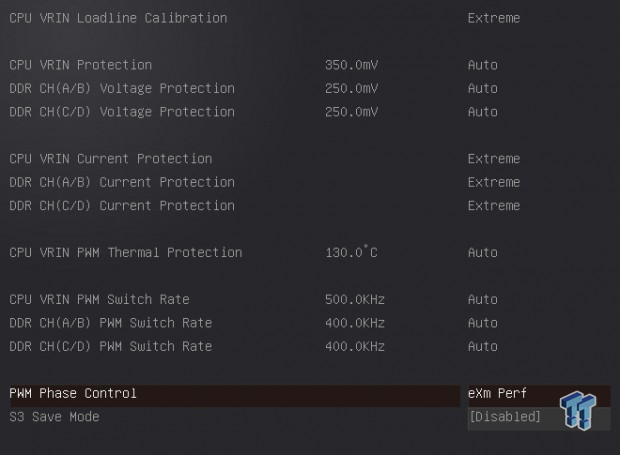Select the 350.0mV CPU VRIN Protection reading
The width and height of the screenshot is (620, 455).
352,65
